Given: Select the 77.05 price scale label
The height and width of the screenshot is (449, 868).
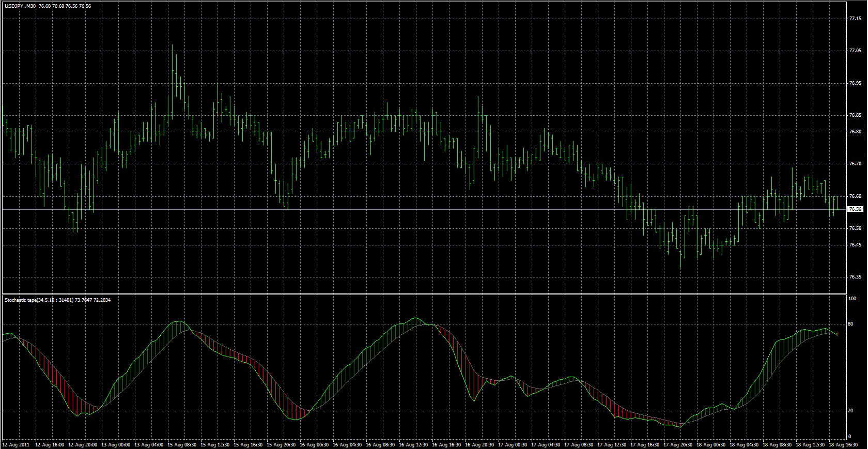Looking at the screenshot, I should (855, 51).
